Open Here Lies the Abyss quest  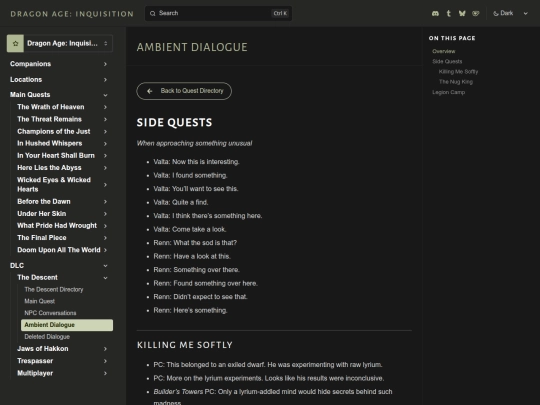click(49, 168)
